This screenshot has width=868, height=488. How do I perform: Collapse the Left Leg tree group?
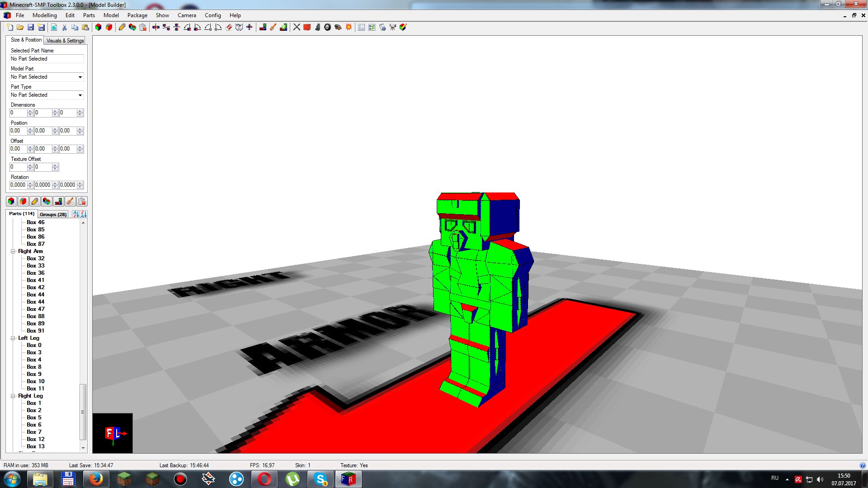click(13, 338)
